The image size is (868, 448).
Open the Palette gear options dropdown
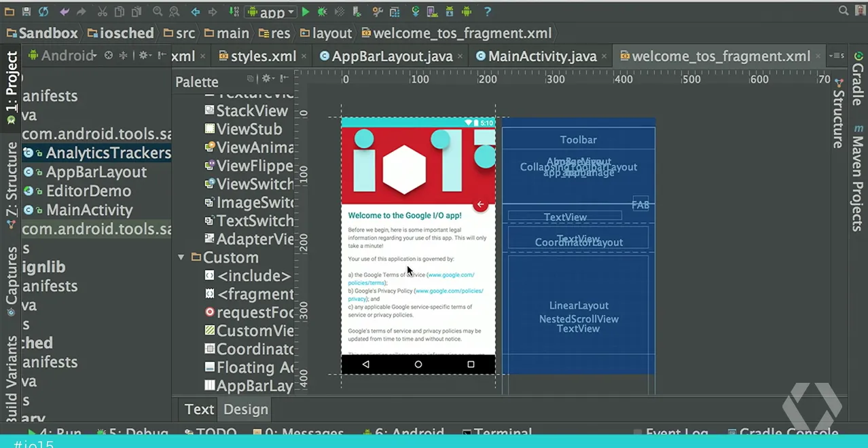268,79
